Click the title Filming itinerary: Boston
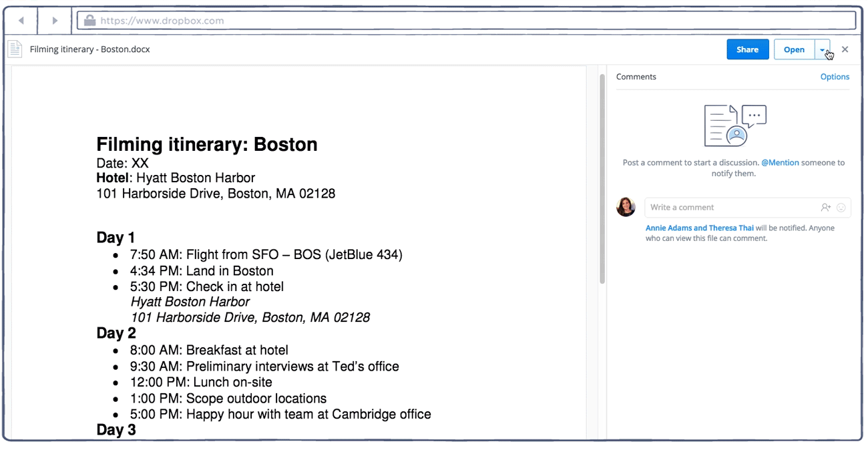Screen dimensions: 868x454 coord(207,144)
